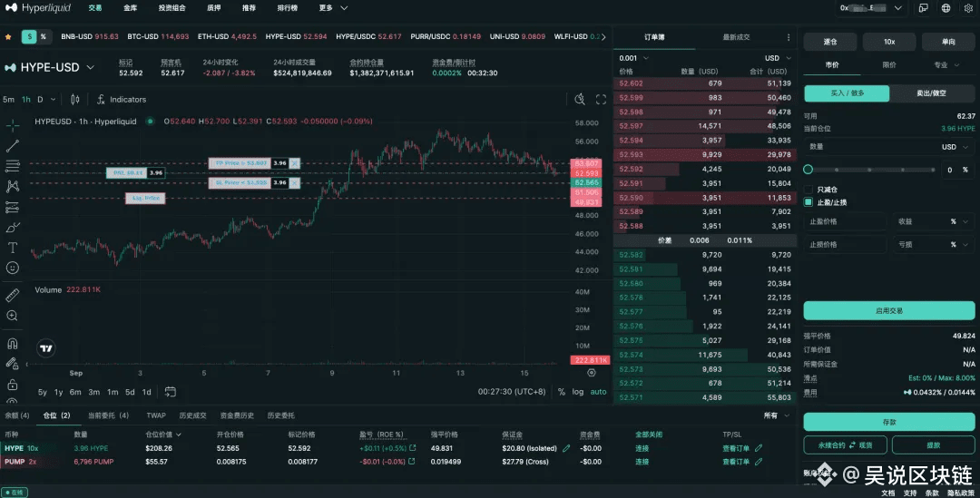Image resolution: width=980 pixels, height=498 pixels.
Task: Select the Text annotation tool
Action: (13, 248)
